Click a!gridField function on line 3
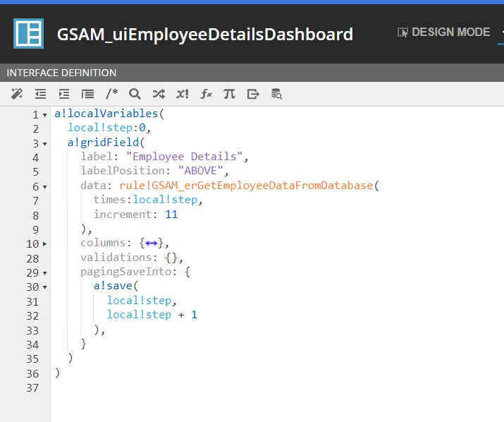The width and height of the screenshot is (504, 422). pos(103,142)
